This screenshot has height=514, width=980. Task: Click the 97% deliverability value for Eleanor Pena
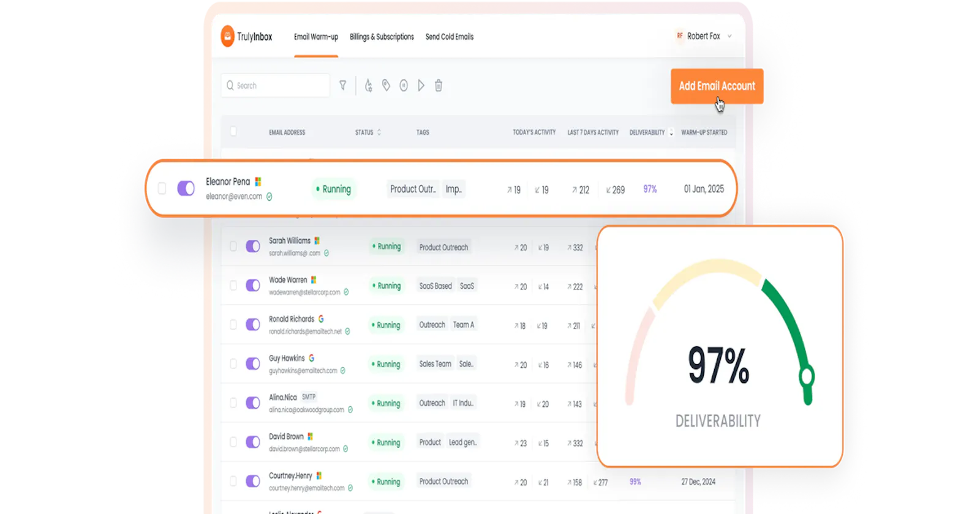tap(650, 189)
